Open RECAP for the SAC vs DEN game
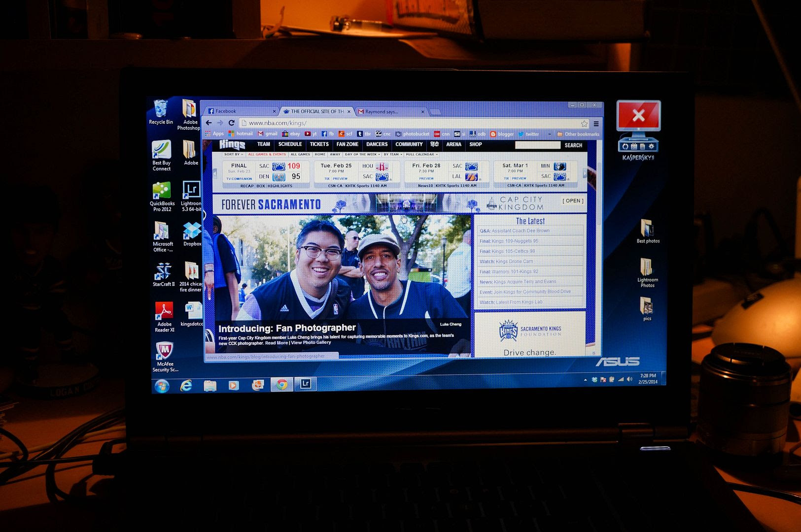The width and height of the screenshot is (801, 532). point(247,186)
